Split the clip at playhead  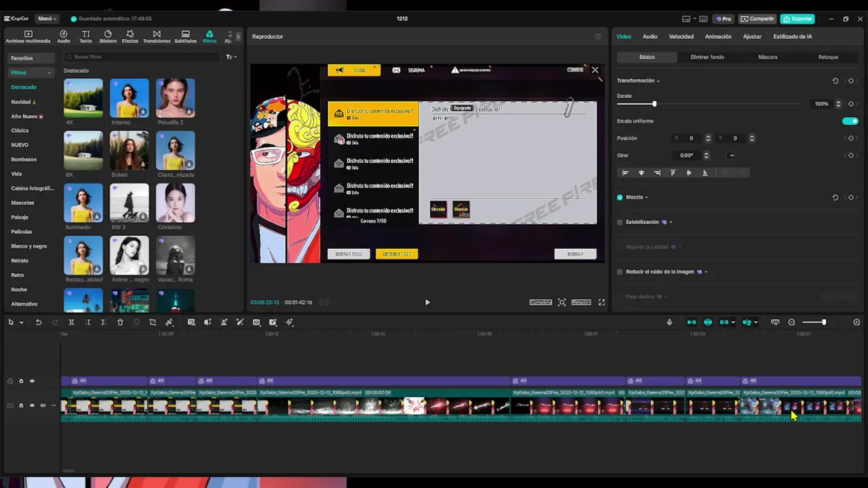coord(71,323)
